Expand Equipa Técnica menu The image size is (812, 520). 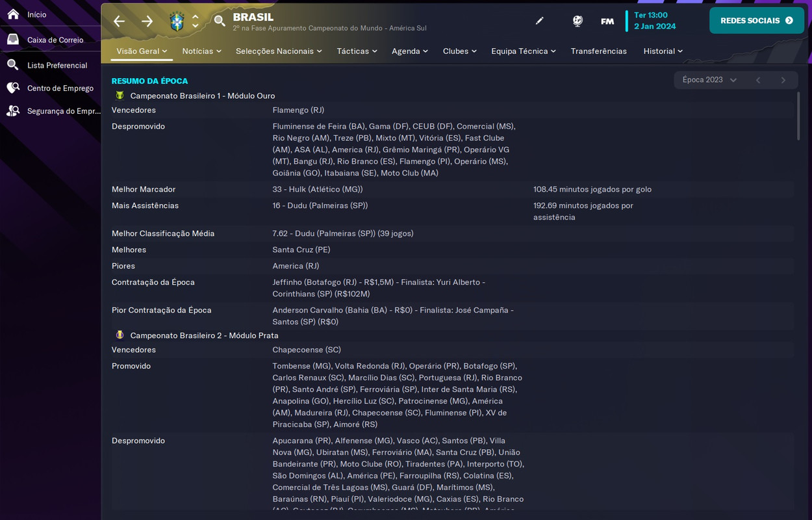[524, 51]
